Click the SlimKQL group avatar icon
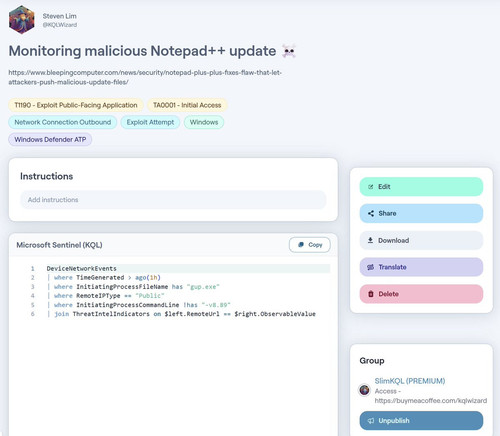This screenshot has height=436, width=500. 364,390
